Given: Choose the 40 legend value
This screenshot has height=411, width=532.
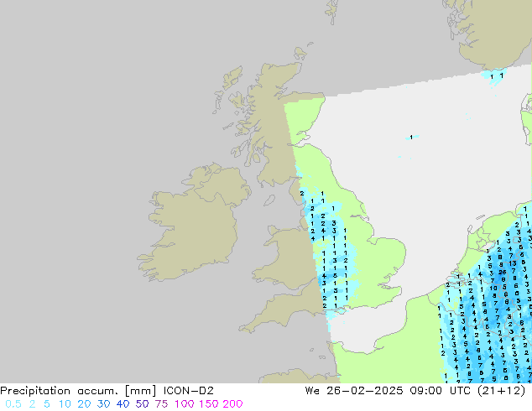Looking at the screenshot, I should tap(123, 404).
